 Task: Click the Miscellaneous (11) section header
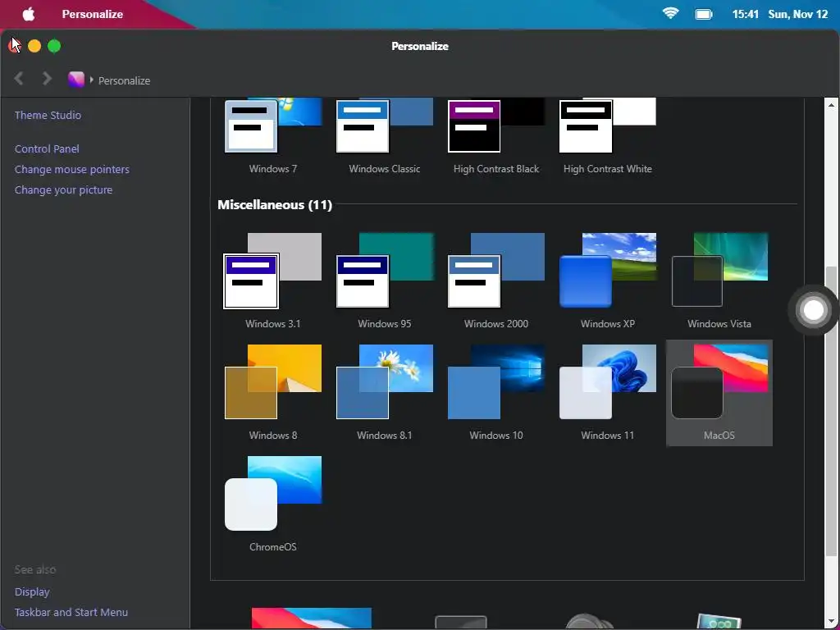point(275,204)
